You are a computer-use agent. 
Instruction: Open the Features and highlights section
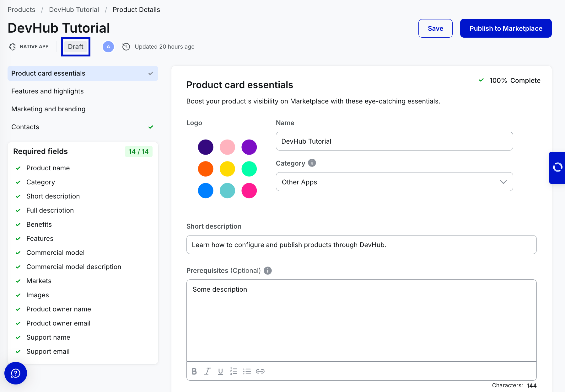pyautogui.click(x=47, y=91)
